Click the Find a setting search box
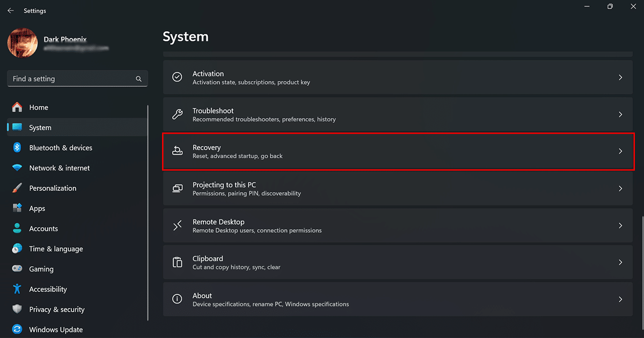The width and height of the screenshot is (644, 338). click(x=77, y=78)
